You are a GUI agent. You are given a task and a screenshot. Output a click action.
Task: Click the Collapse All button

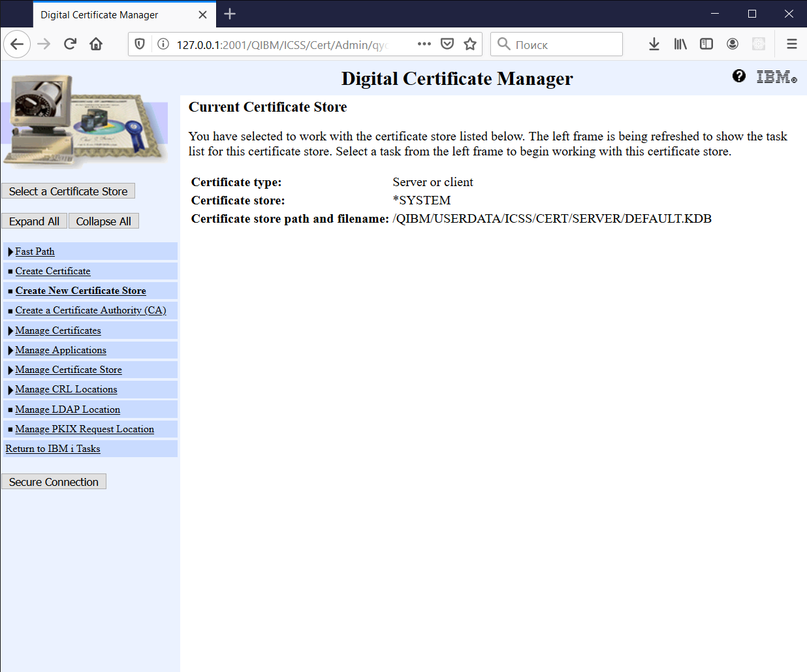pyautogui.click(x=104, y=221)
